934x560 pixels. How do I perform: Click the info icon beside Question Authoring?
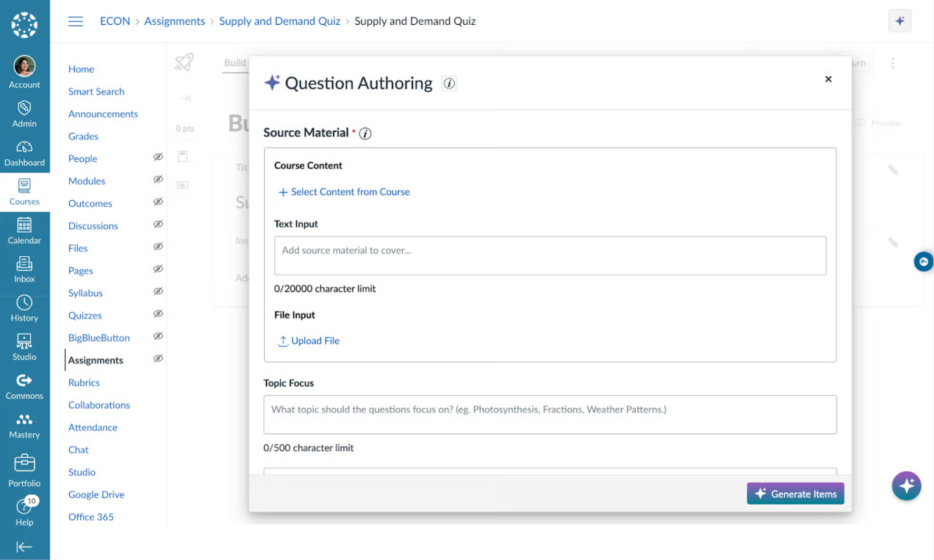click(449, 83)
